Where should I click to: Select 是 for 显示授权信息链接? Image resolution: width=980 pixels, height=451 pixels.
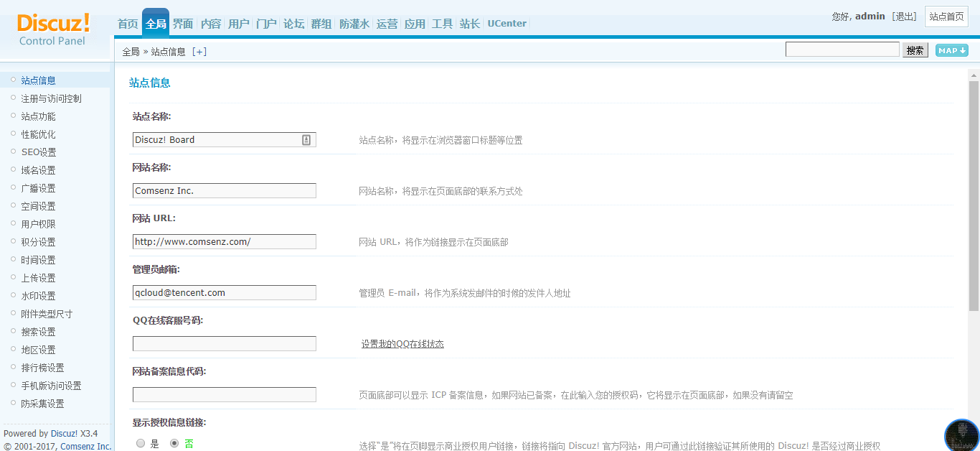[141, 444]
